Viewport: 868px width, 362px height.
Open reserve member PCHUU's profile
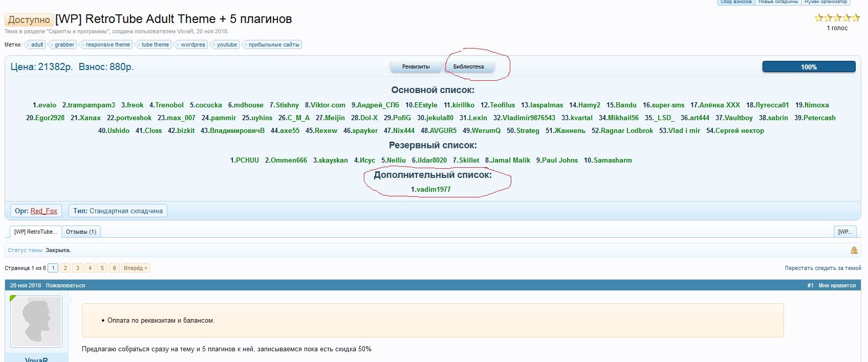tap(248, 160)
